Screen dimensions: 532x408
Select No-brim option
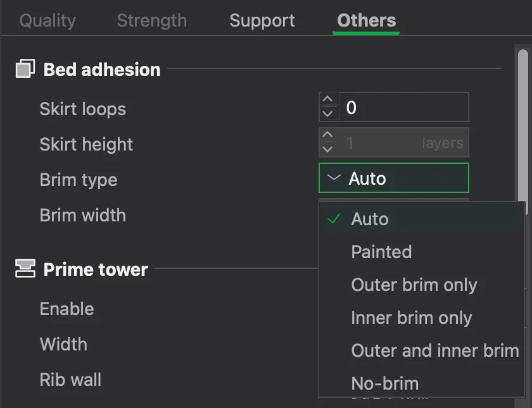[x=421, y=383]
